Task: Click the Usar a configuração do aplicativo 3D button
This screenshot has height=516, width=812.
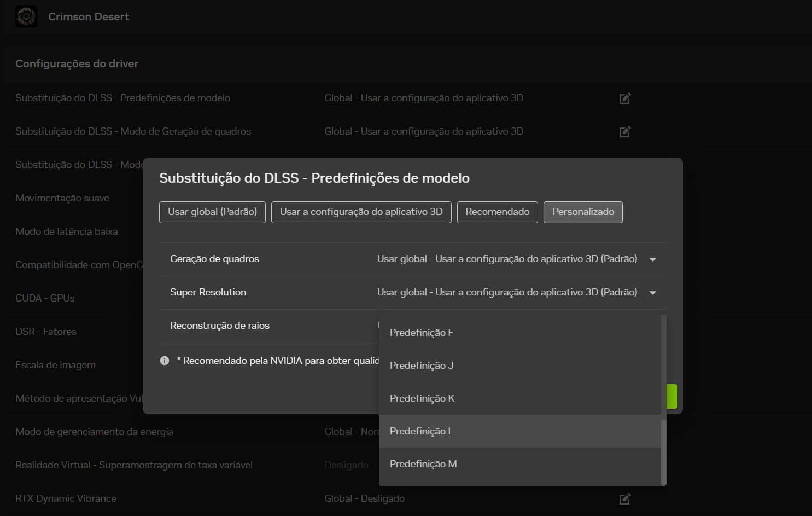Action: pos(361,212)
